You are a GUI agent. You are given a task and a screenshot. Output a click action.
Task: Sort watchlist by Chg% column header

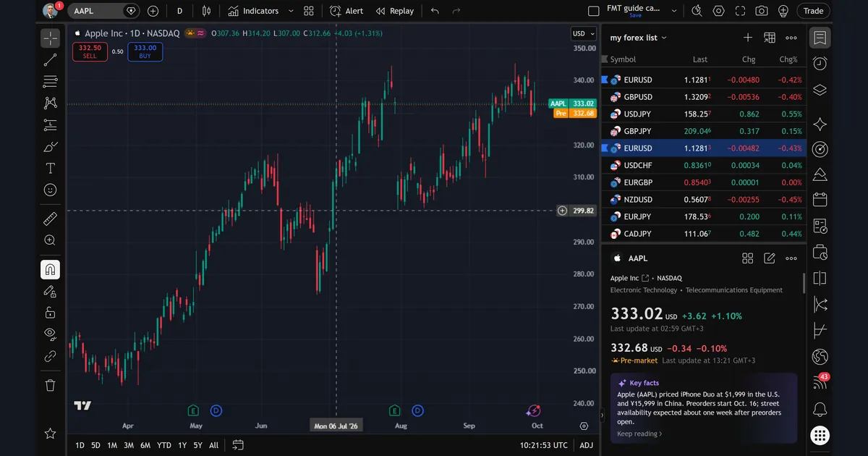[x=788, y=59]
